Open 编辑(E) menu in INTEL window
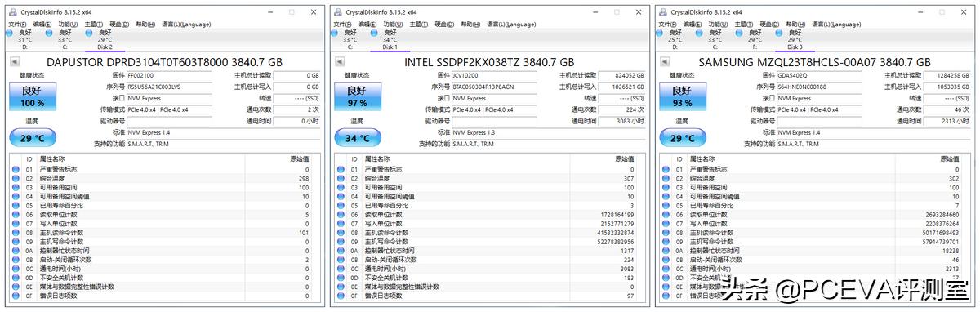Screen dimensions: 980x312 click(368, 24)
